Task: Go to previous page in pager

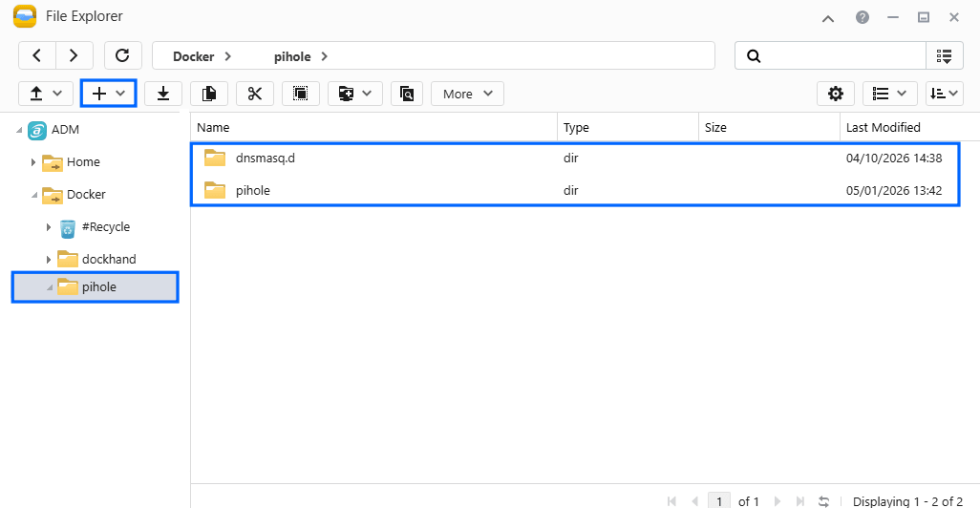Action: coord(695,501)
